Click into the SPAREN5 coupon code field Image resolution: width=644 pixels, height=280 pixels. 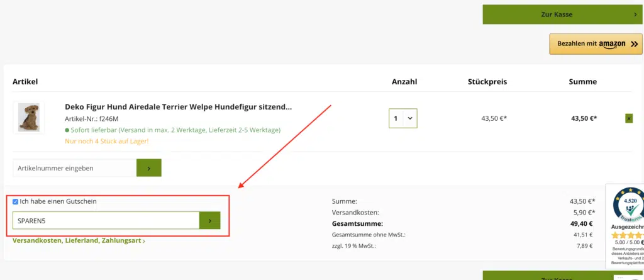(106, 220)
